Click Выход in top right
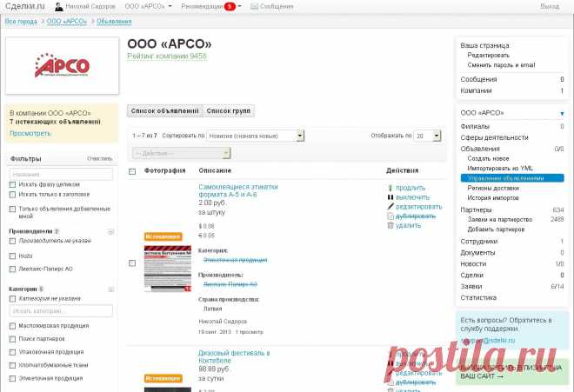Image resolution: width=574 pixels, height=392 pixels. [550, 7]
